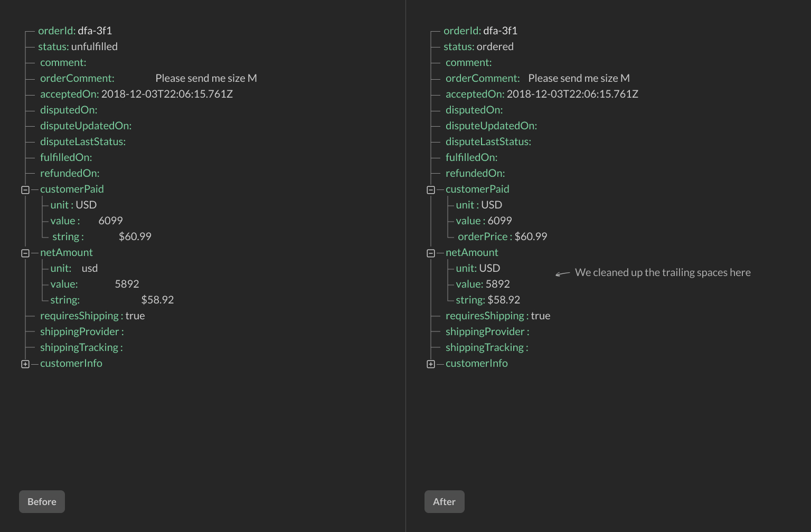
Task: Click the After button
Action: (444, 501)
